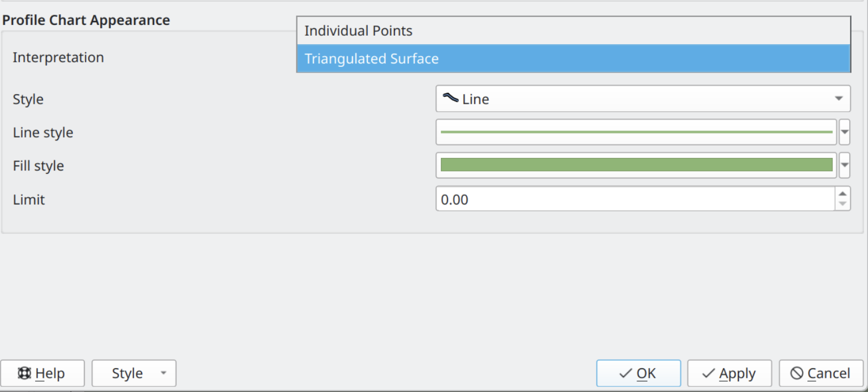The width and height of the screenshot is (868, 392).
Task: Click the Cancel circle-slash icon
Action: tap(797, 373)
